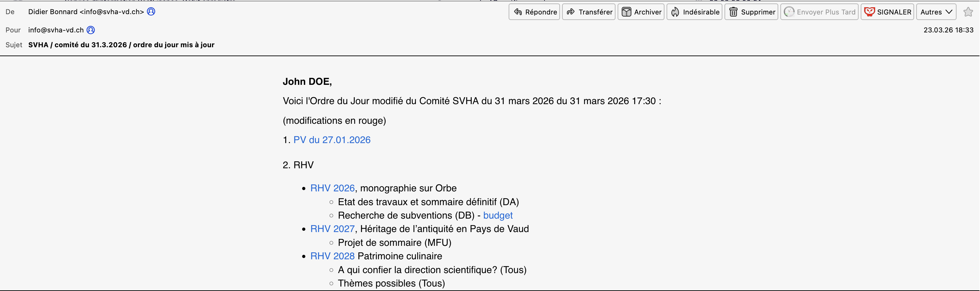Viewport: 980px width, 291px height.
Task: Click sender address Didier Bonnard
Action: [86, 12]
